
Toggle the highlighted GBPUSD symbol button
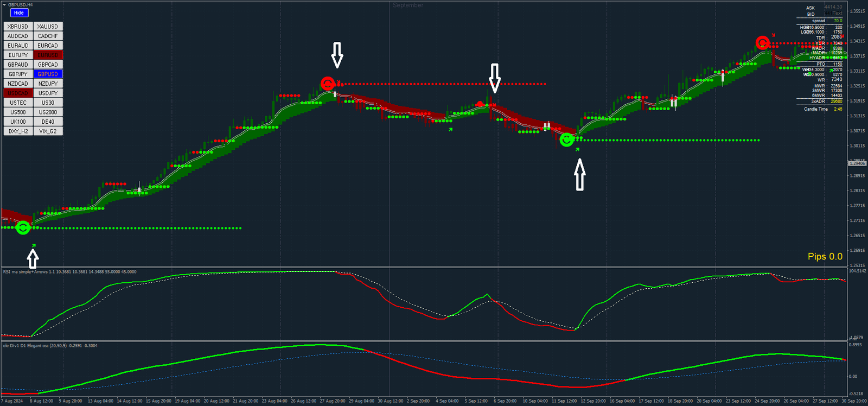click(48, 74)
